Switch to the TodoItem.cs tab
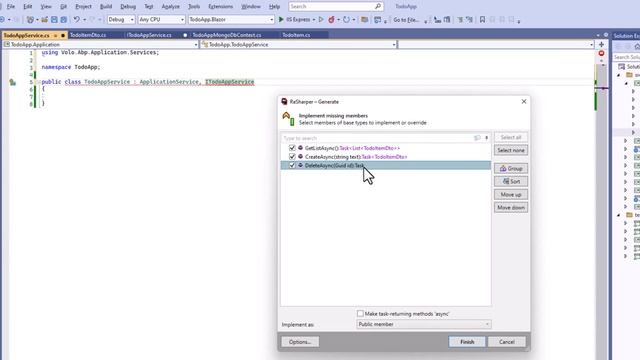The width and height of the screenshot is (640, 360). [296, 35]
